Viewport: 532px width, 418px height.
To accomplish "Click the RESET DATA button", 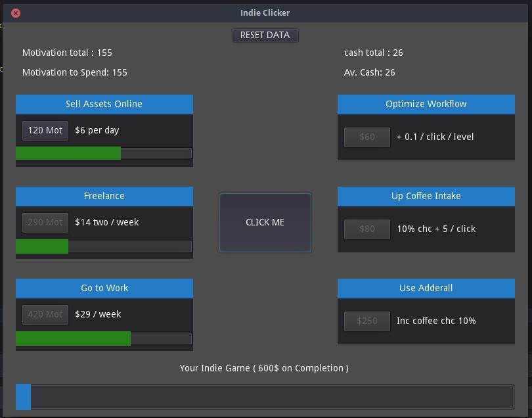I will click(265, 35).
